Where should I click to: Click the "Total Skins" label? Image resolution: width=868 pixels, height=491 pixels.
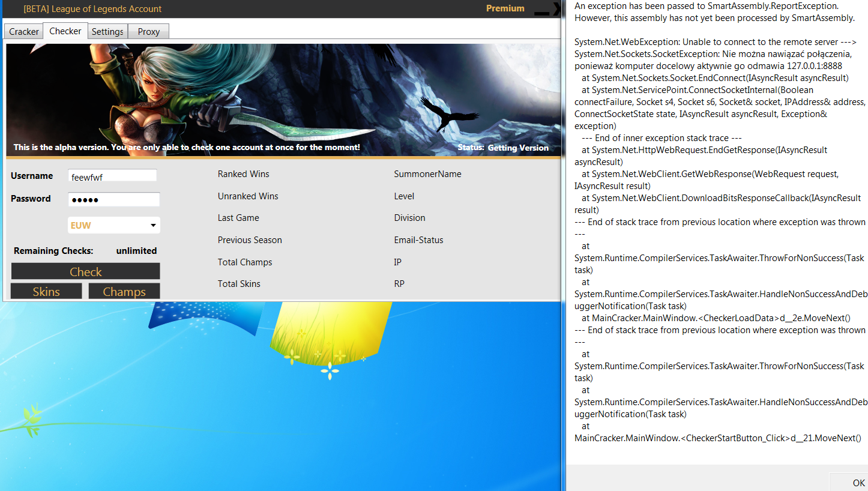[x=239, y=284]
